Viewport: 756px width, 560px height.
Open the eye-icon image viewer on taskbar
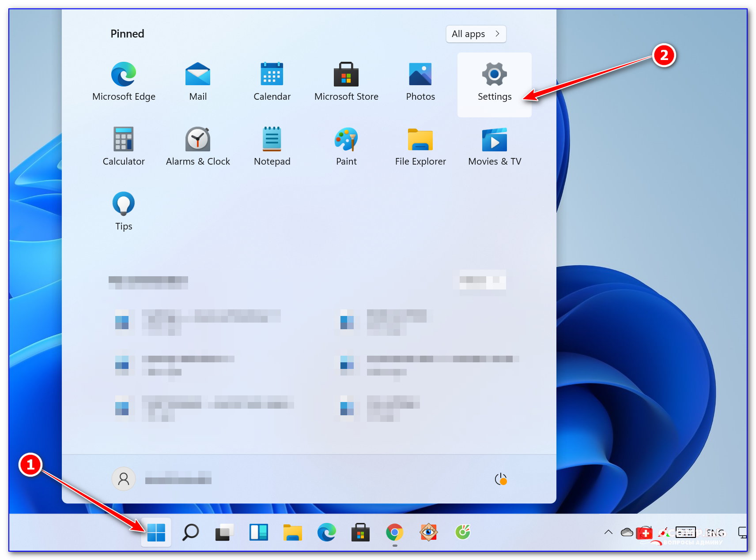pyautogui.click(x=429, y=532)
